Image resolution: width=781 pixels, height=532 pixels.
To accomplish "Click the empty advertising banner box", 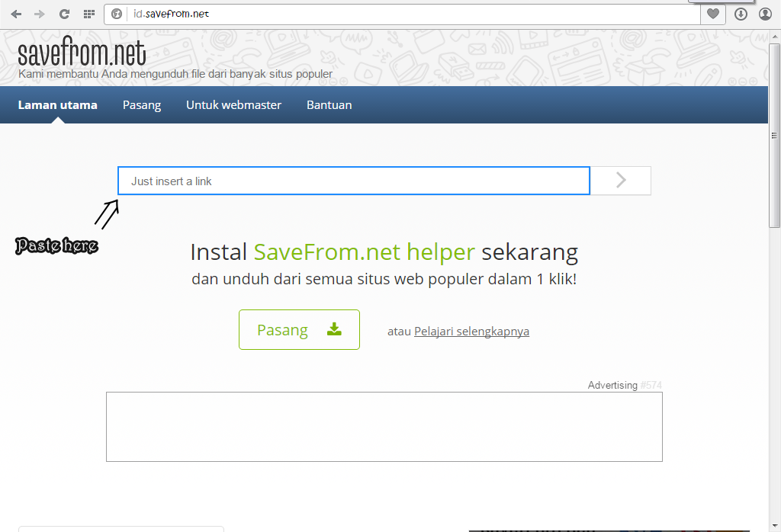I will click(x=384, y=427).
